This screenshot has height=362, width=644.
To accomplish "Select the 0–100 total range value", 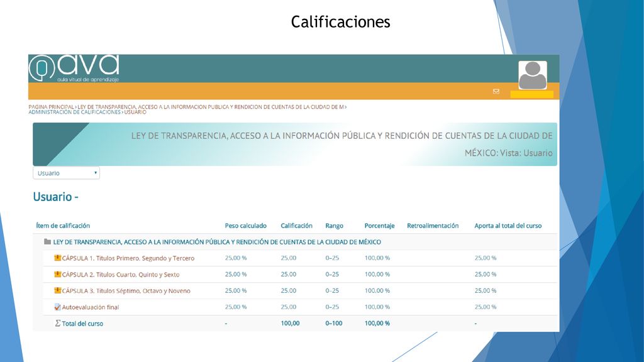I will [x=334, y=324].
